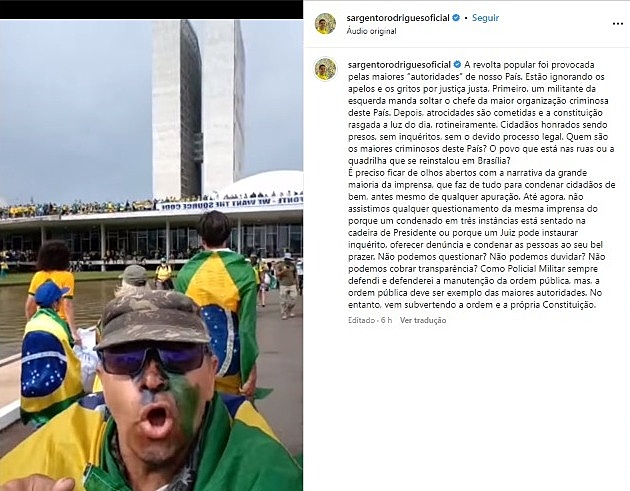Viewport: 630px width, 491px height.
Task: Open sargentorodriguesoficial profile from header username
Action: tap(398, 18)
